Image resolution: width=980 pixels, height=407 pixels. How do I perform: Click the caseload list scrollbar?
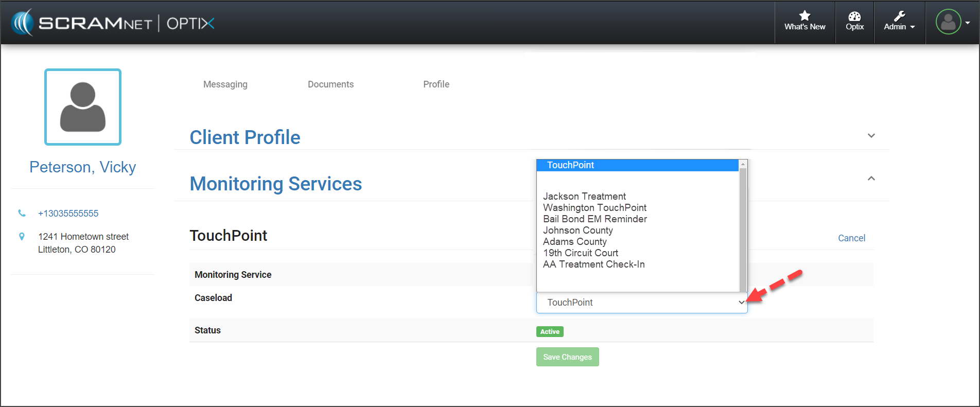(x=743, y=226)
